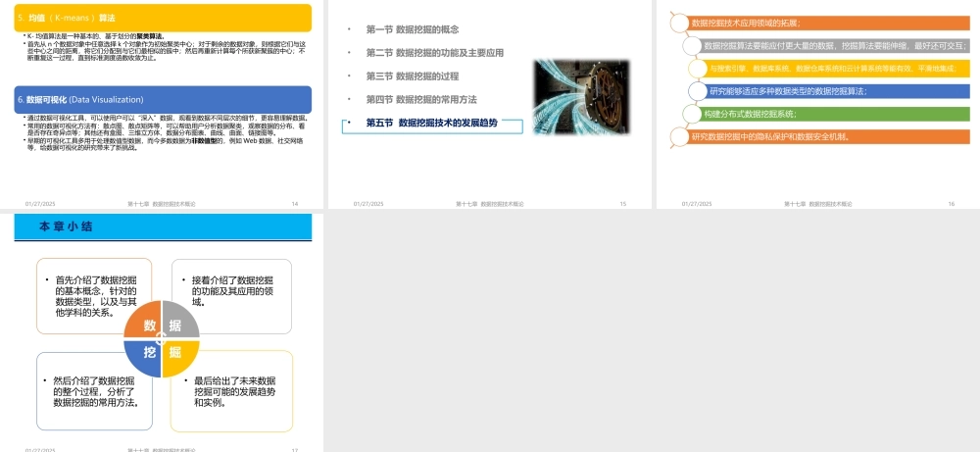Click the yellow heading '5. 均值 (K-means) 算法'
Viewport: 980px width, 452px height.
tap(163, 18)
